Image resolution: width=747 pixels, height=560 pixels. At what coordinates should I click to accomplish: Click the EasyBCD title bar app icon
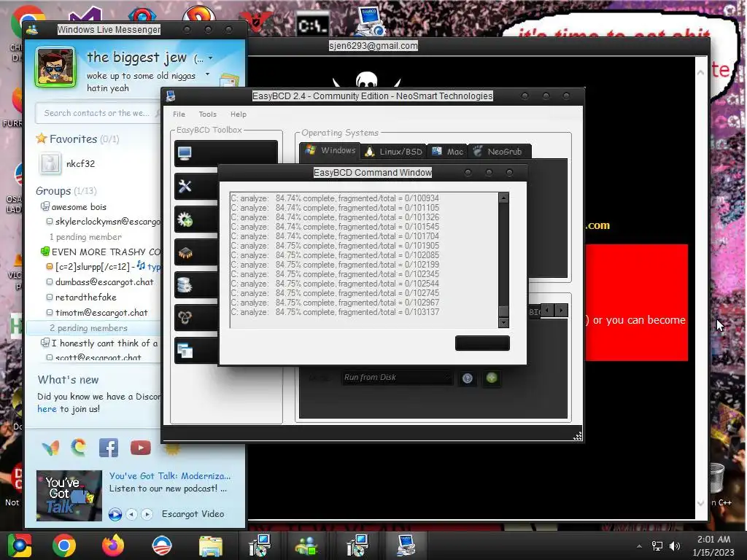tap(171, 96)
